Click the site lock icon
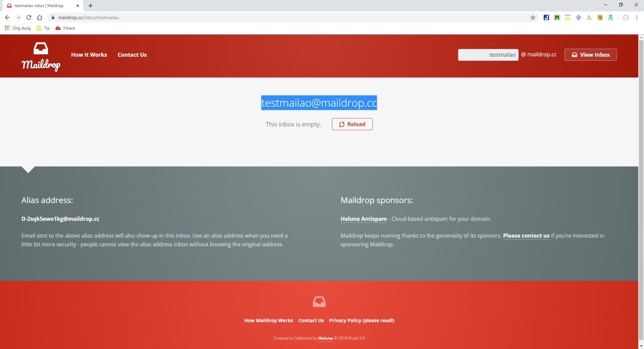This screenshot has width=644, height=349. tap(53, 18)
